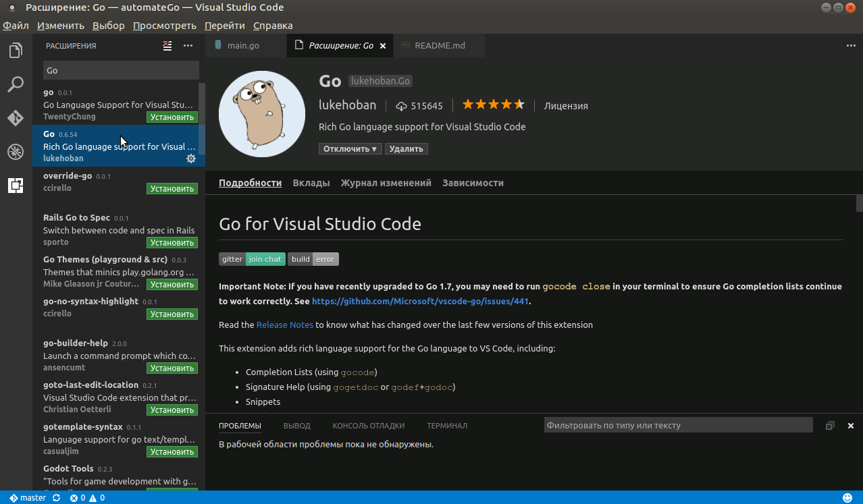Click Установить for override-go extension
The width and height of the screenshot is (863, 504).
pyautogui.click(x=172, y=189)
